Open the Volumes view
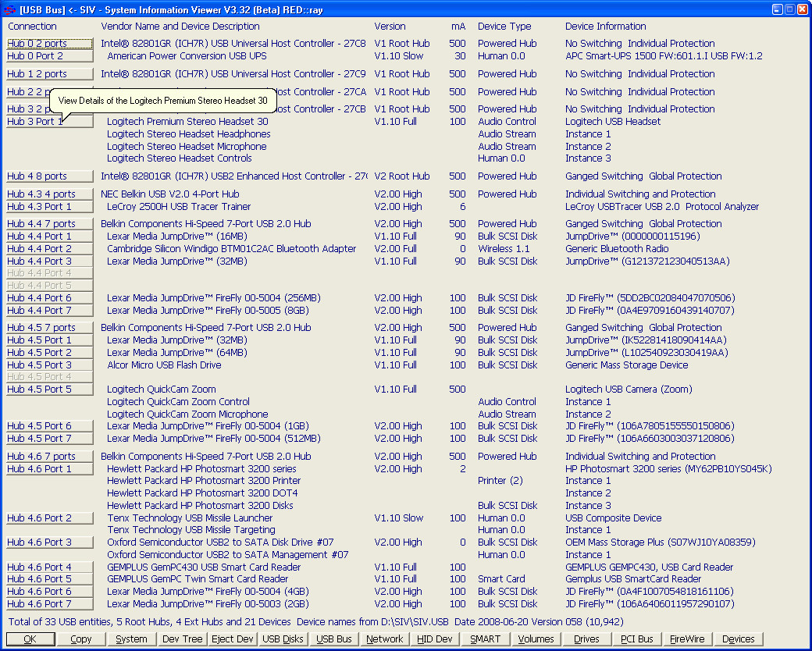Viewport: 812px width, 651px height. point(536,639)
